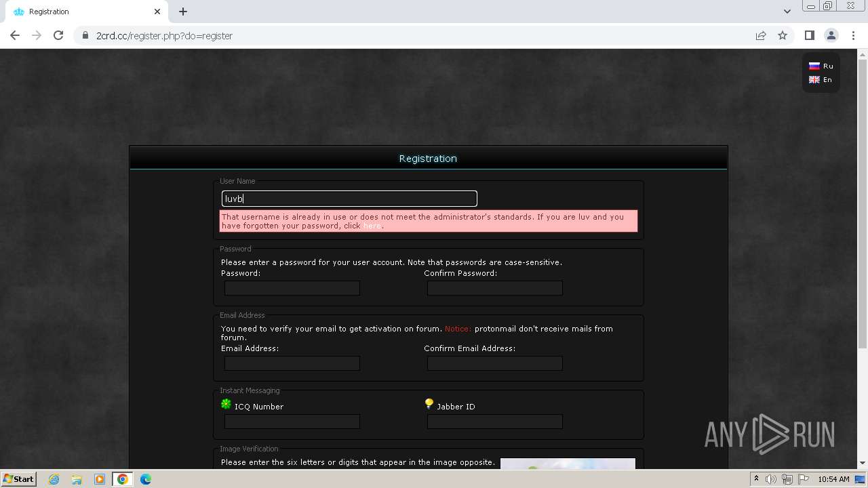Click the Confirm Password field
Image resolution: width=868 pixels, height=488 pixels.
coord(495,288)
